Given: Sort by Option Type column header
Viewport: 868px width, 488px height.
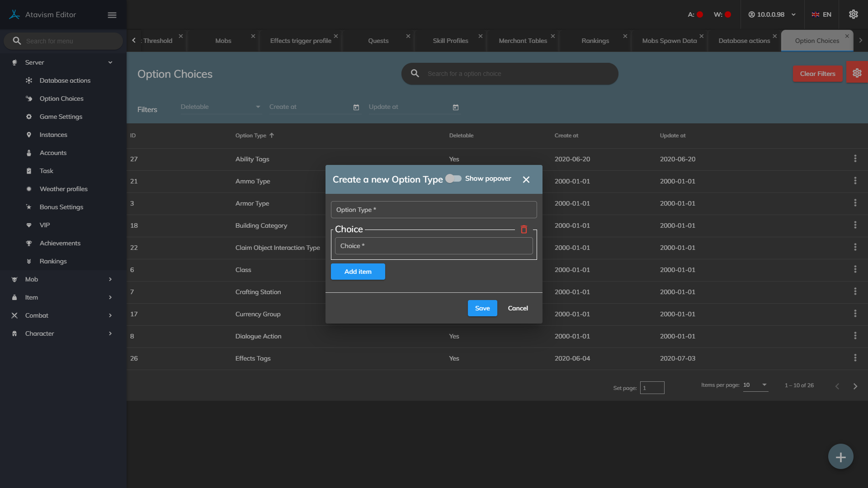Looking at the screenshot, I should point(251,136).
